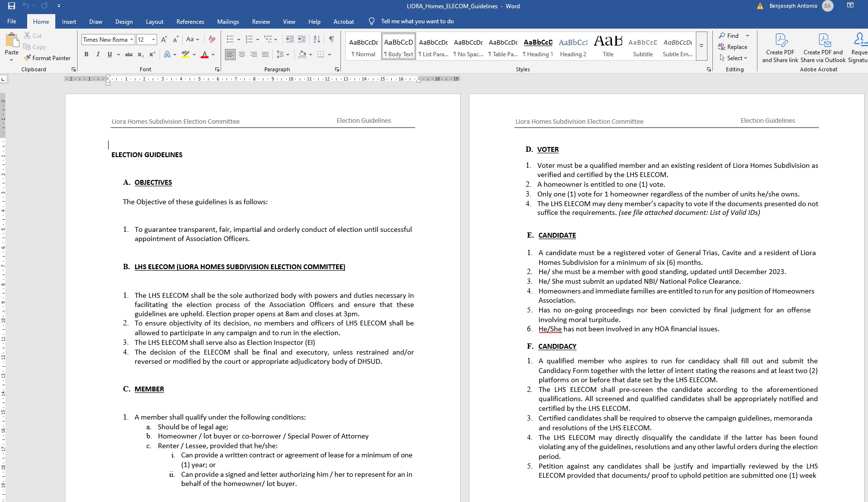Click the tab selector at ruler corner
This screenshot has height=502, width=868.
click(x=3, y=79)
